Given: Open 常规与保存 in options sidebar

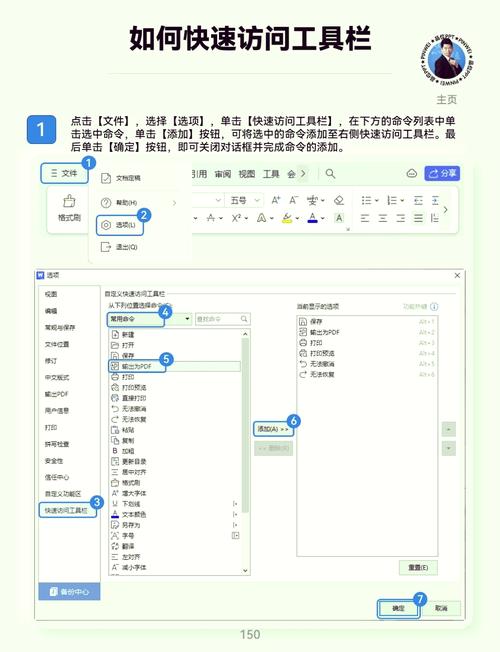Looking at the screenshot, I should [60, 327].
